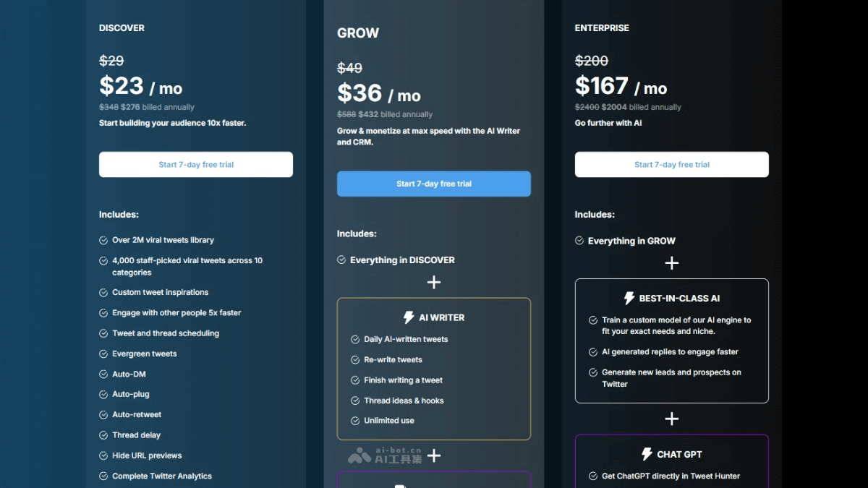
Task: Click the plus icon below the AI WRITER box
Action: [434, 455]
